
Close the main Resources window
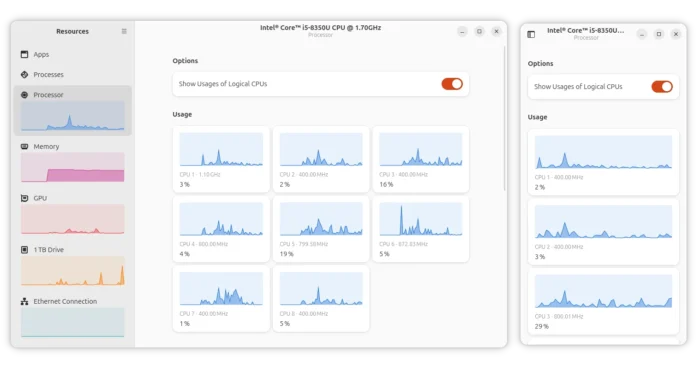pos(496,31)
